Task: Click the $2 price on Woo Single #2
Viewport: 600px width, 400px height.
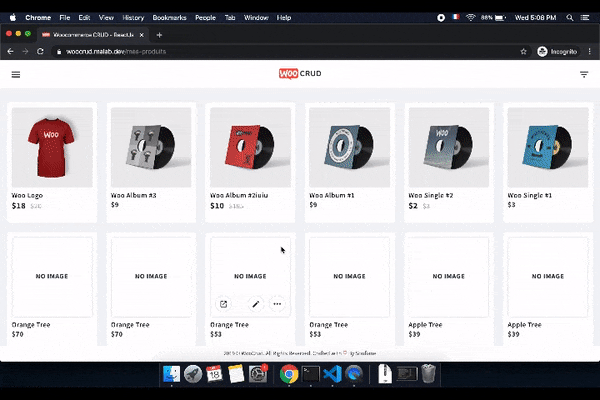Action: click(x=413, y=206)
